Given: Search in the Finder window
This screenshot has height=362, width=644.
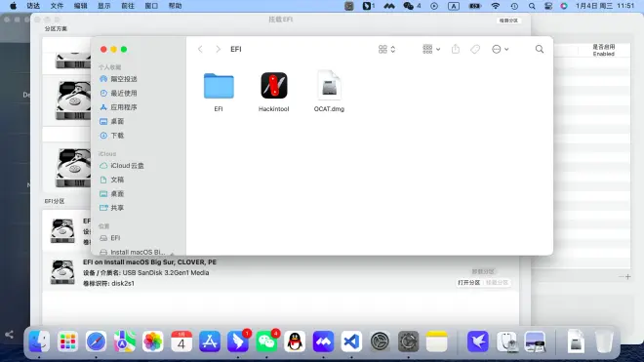Looking at the screenshot, I should coord(540,50).
